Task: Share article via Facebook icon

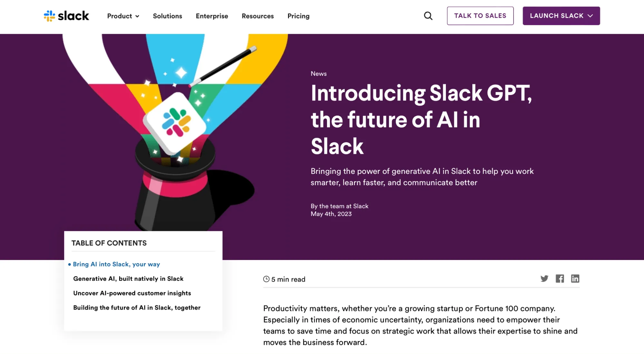Action: point(560,279)
